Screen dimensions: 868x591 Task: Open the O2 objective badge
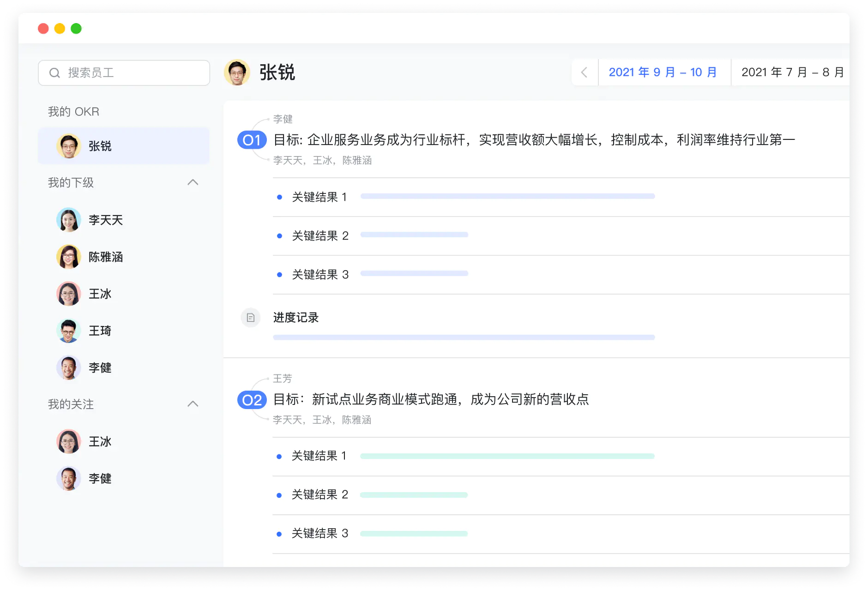point(251,400)
